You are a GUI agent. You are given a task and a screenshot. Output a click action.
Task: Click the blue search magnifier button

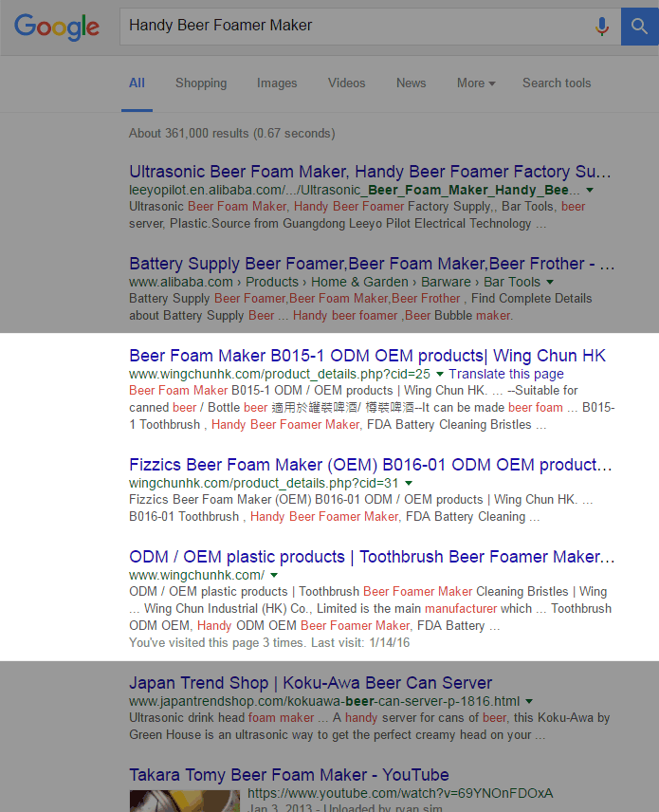pyautogui.click(x=640, y=27)
